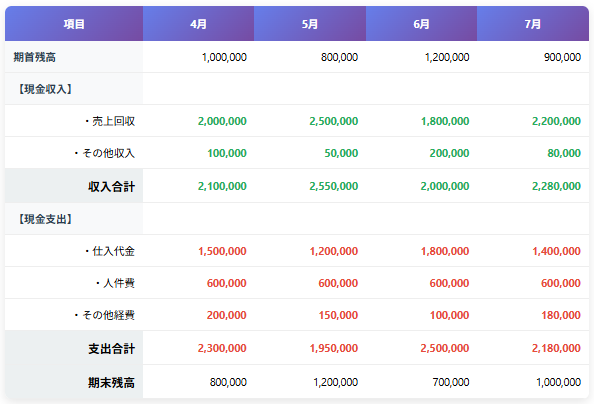594x404 pixels.
Task: Select the 期末残高 row label
Action: tap(111, 382)
